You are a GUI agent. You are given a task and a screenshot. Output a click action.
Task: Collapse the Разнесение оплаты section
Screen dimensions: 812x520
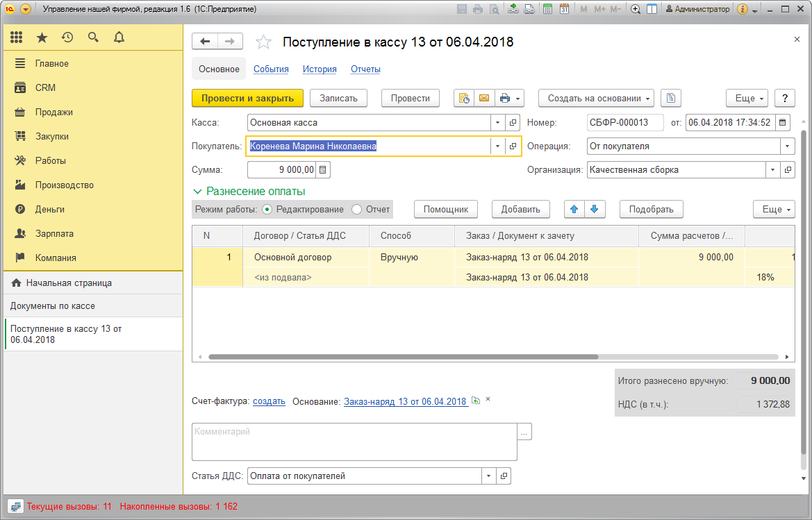(x=197, y=192)
